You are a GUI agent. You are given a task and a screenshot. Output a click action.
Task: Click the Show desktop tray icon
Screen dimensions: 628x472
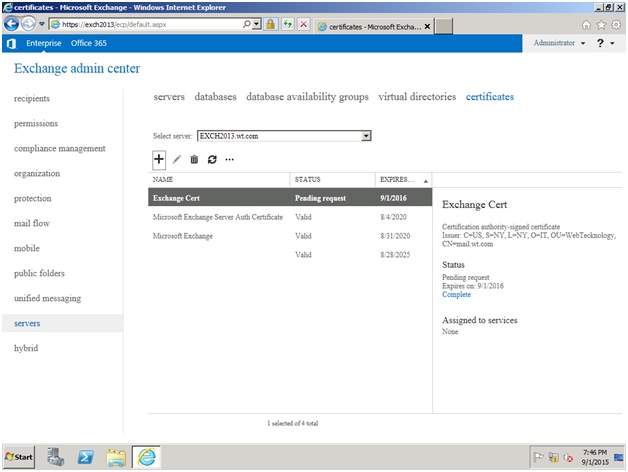tap(619, 457)
